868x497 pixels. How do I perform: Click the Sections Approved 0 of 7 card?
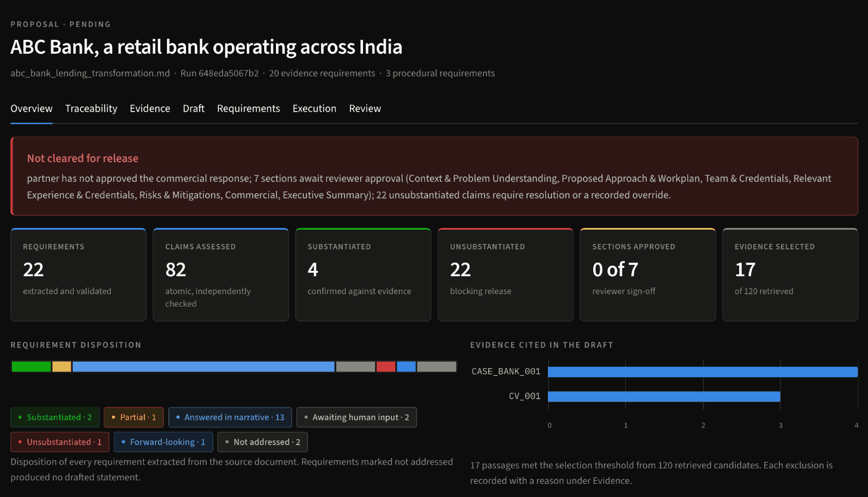(648, 274)
